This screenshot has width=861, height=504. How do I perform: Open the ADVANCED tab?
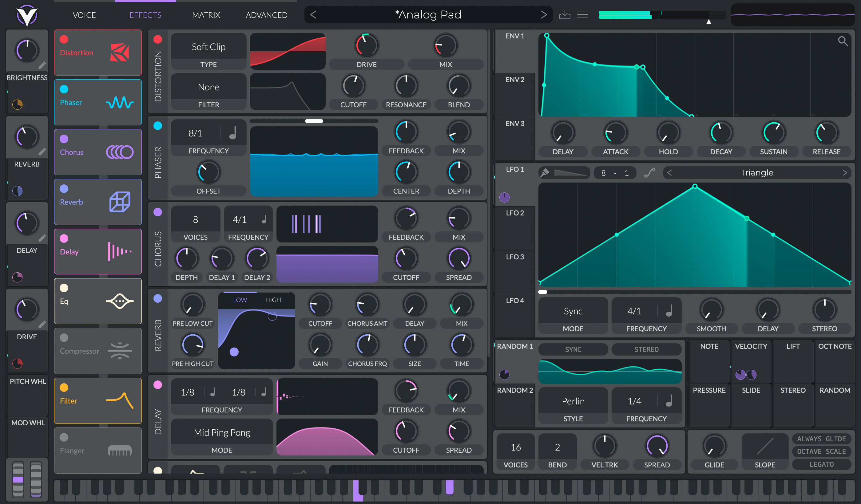[267, 15]
